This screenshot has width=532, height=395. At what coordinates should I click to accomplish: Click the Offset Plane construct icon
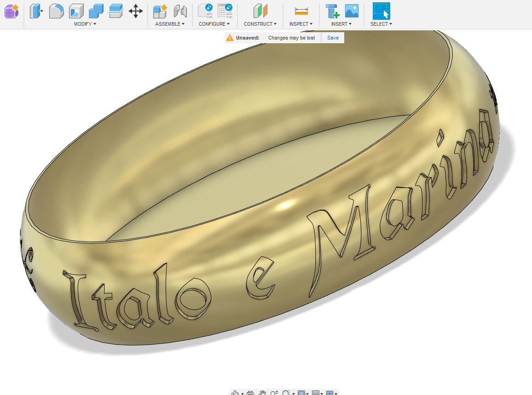point(260,11)
